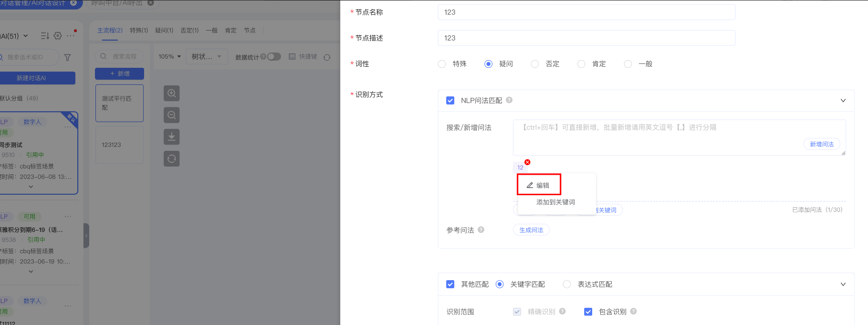Click the reset canvas refresh icon

172,159
